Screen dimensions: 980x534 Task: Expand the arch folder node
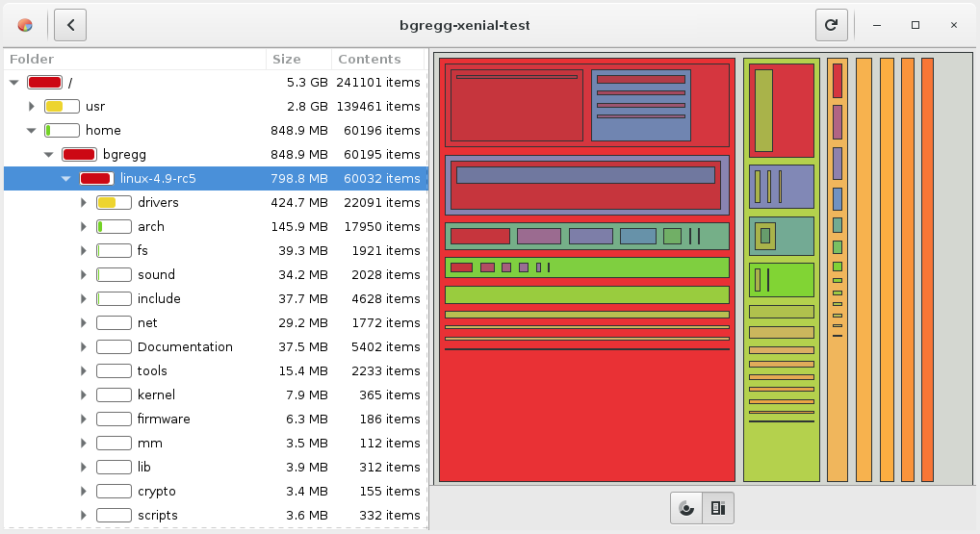tap(83, 227)
